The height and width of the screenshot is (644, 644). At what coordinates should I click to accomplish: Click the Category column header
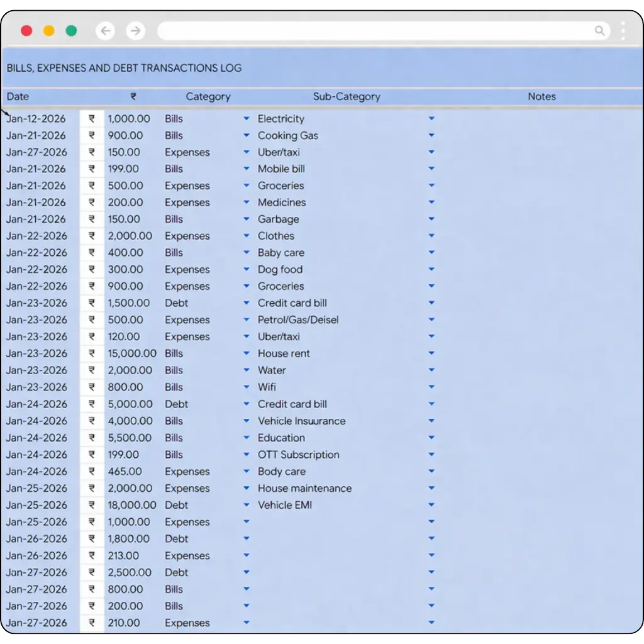(x=208, y=97)
